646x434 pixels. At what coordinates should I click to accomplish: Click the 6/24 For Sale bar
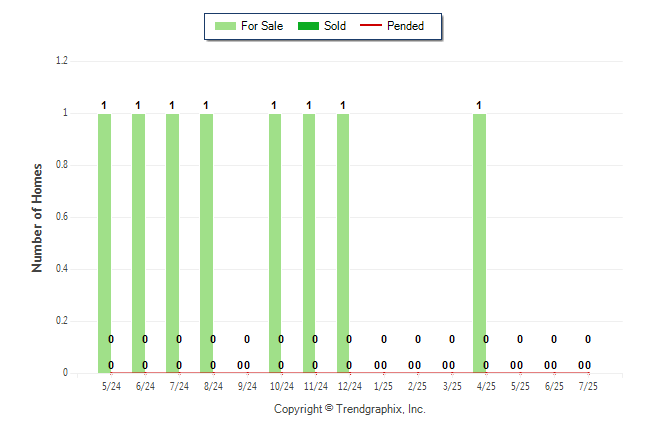(x=138, y=243)
